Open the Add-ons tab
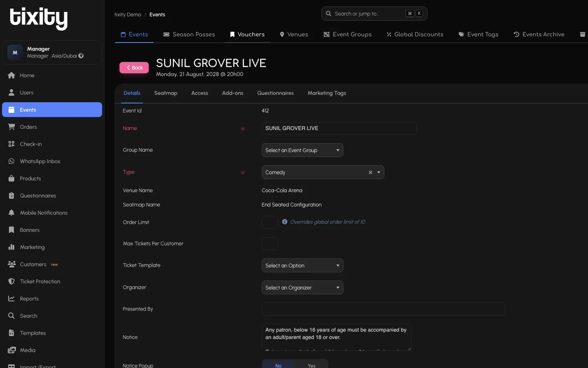 pyautogui.click(x=233, y=93)
